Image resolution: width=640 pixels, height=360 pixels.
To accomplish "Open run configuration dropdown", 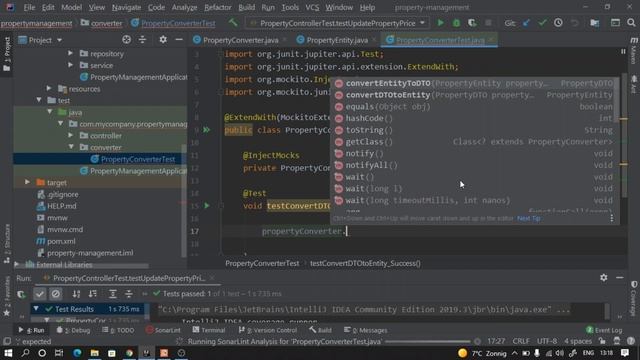I will click(338, 23).
